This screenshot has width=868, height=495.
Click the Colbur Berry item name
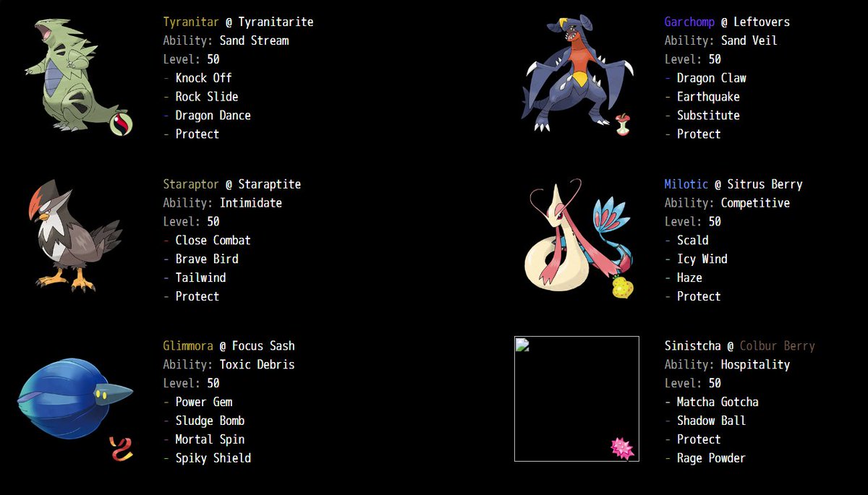[777, 346]
